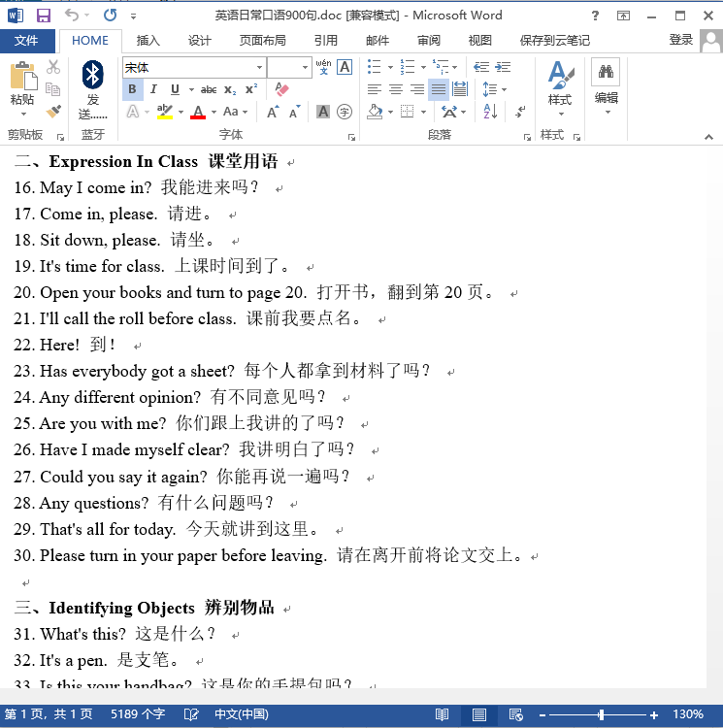This screenshot has width=723, height=728.
Task: Open the Font dialog launcher (字体)
Action: coord(351,137)
